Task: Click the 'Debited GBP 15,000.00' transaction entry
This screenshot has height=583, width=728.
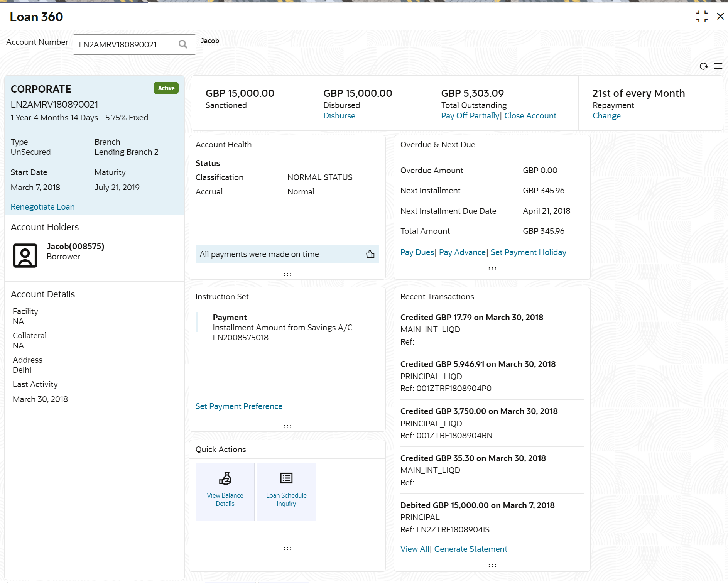Action: click(x=477, y=505)
